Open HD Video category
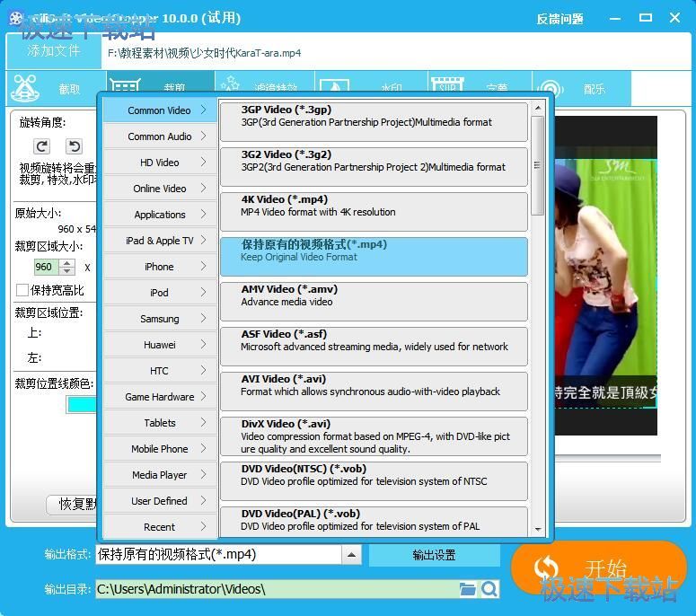 point(160,163)
